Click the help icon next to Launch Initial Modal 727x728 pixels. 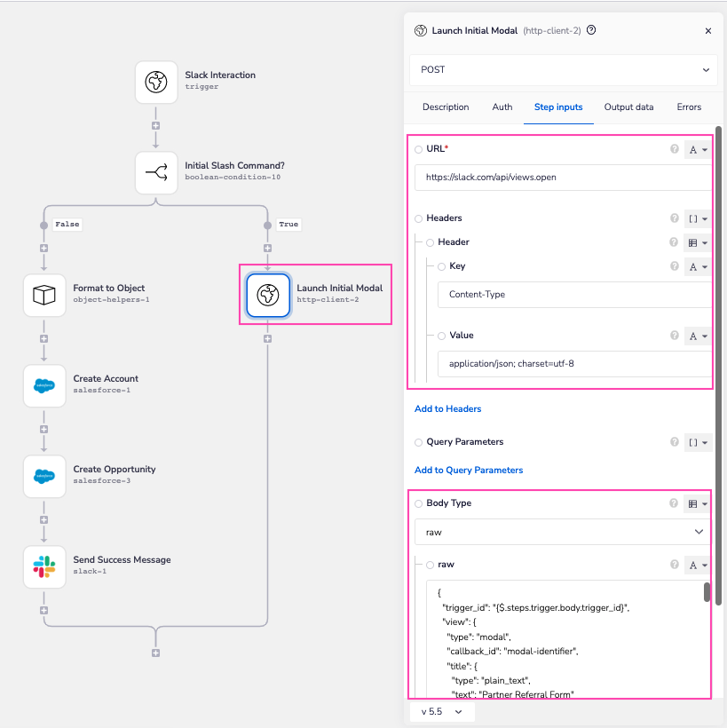point(590,30)
